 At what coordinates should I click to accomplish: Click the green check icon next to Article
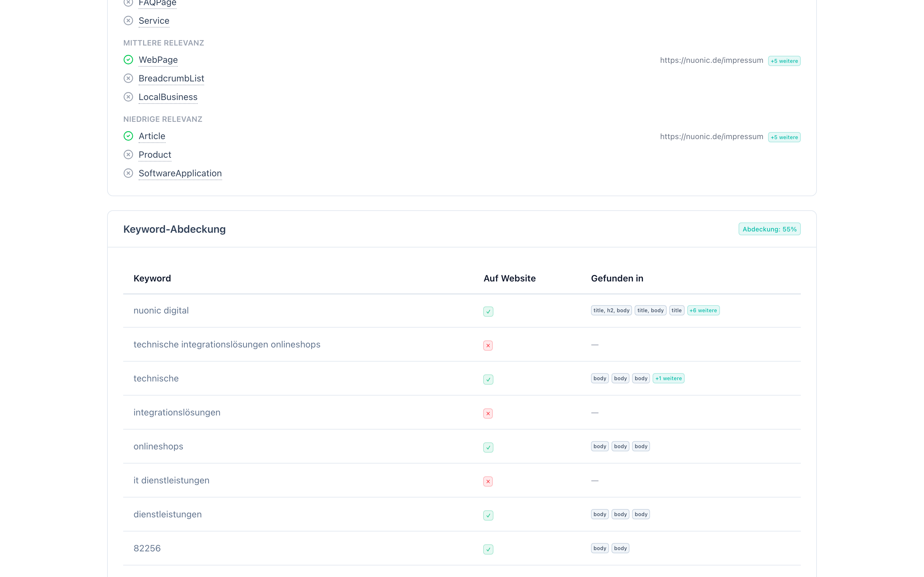(x=128, y=136)
